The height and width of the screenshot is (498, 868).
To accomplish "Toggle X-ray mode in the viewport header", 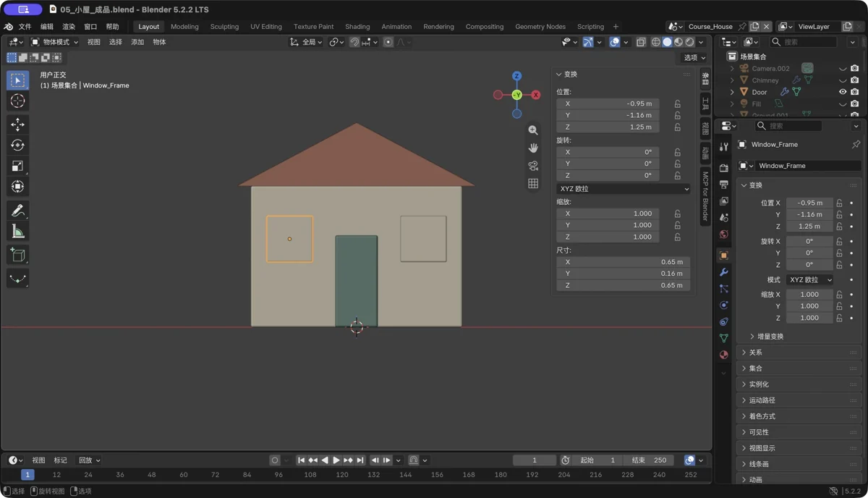I will pyautogui.click(x=641, y=43).
